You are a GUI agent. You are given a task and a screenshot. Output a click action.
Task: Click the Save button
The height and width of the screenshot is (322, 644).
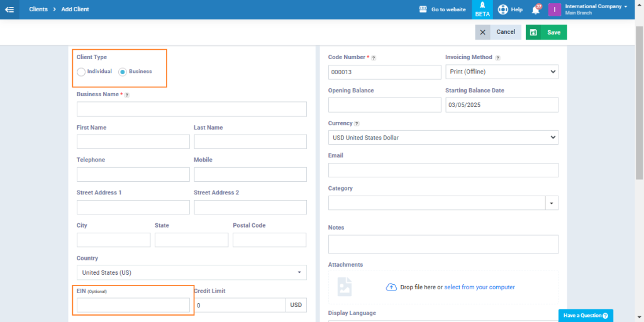547,33
